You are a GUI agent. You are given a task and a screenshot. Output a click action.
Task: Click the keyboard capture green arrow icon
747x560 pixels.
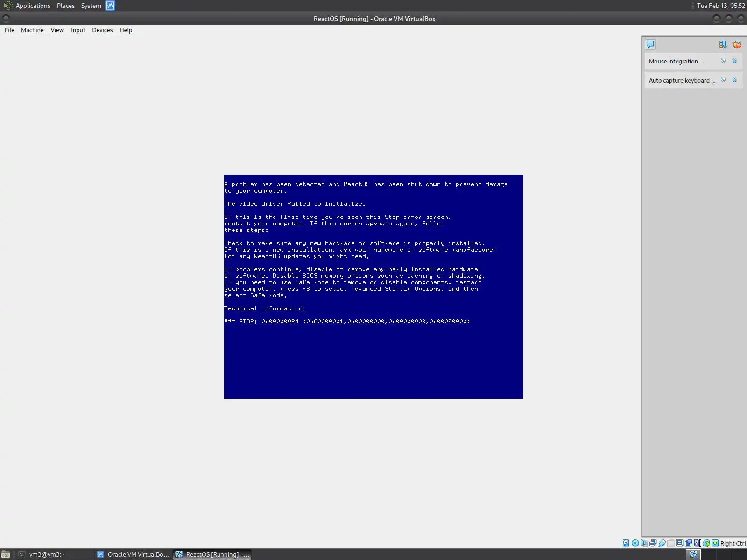click(x=715, y=543)
